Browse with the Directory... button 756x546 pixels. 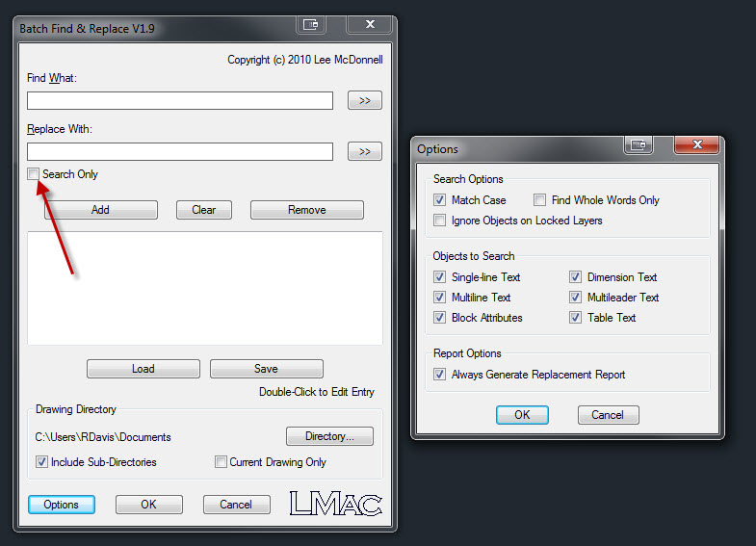(x=329, y=436)
